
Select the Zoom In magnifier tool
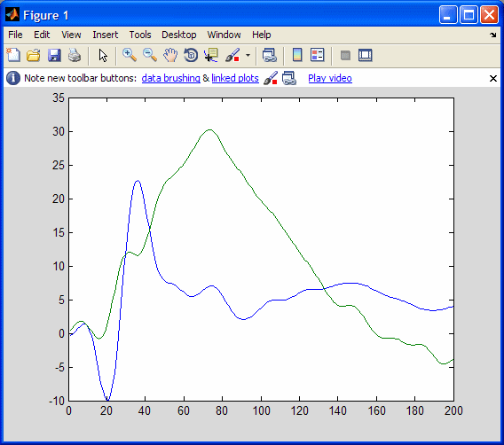[130, 55]
